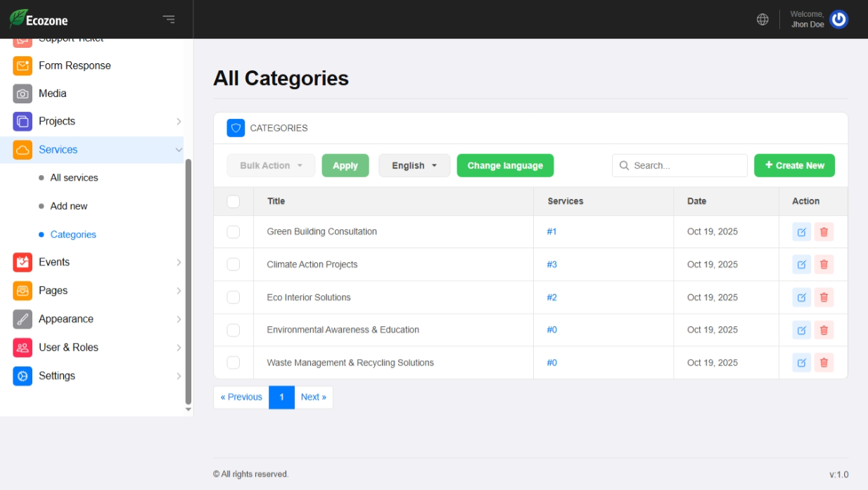
Task: Click the power logout icon
Action: [x=838, y=20]
